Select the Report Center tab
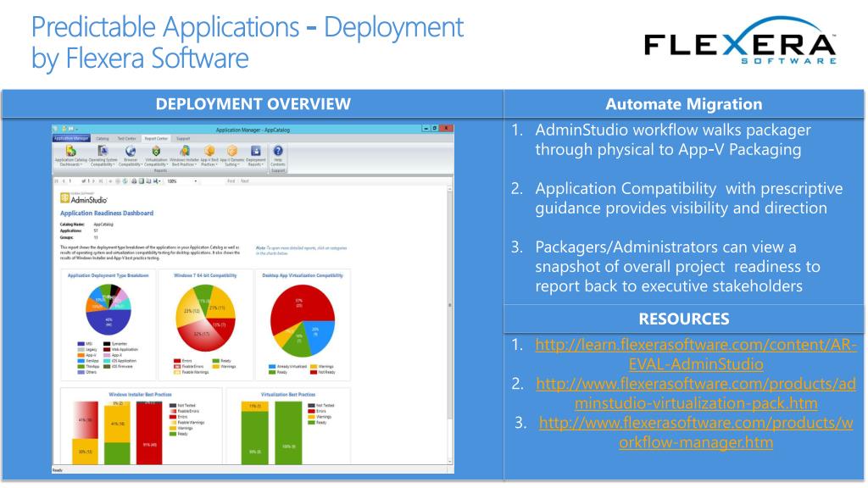Image resolution: width=868 pixels, height=488 pixels. click(156, 138)
